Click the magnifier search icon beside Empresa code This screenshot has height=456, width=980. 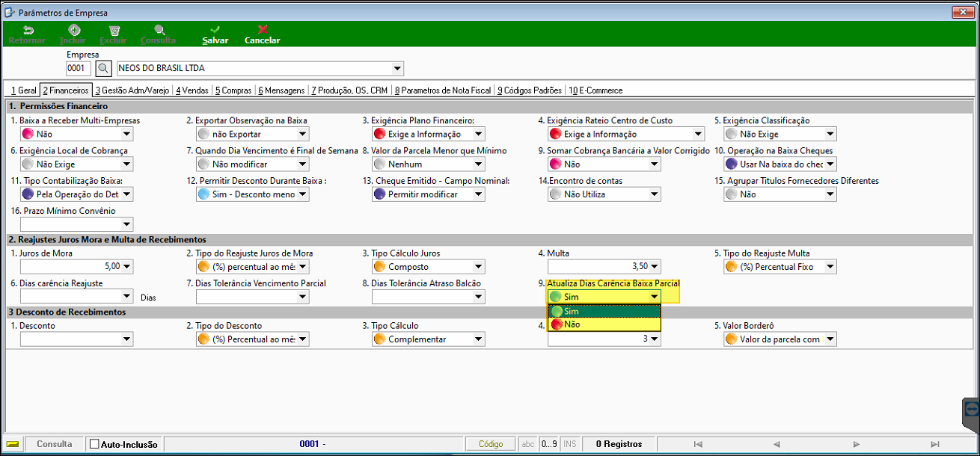tap(104, 69)
